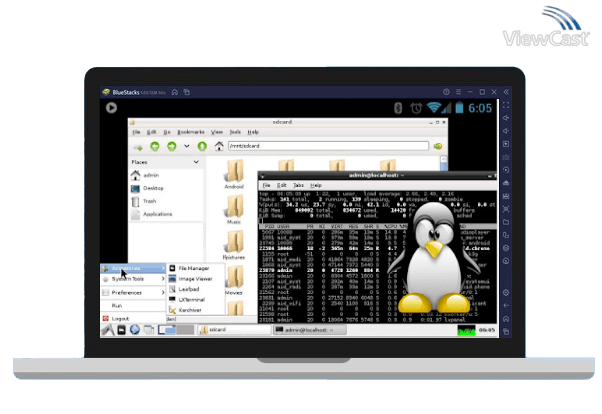Image resolution: width=602 pixels, height=414 pixels.
Task: Open the BlueStacks hamburger menu
Action: point(458,92)
